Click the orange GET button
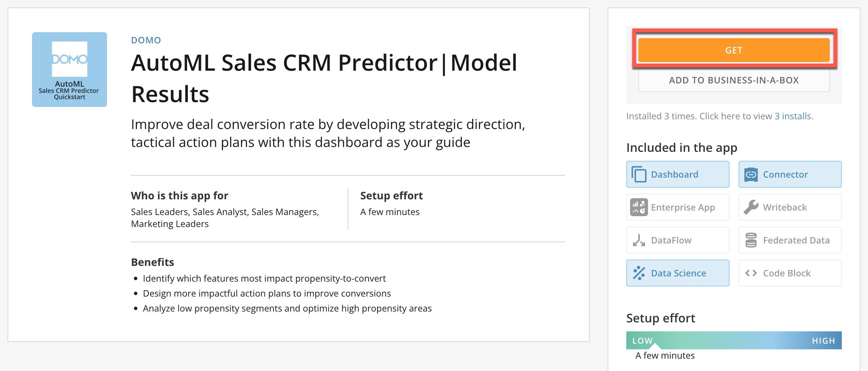Image resolution: width=868 pixels, height=371 pixels. (734, 50)
